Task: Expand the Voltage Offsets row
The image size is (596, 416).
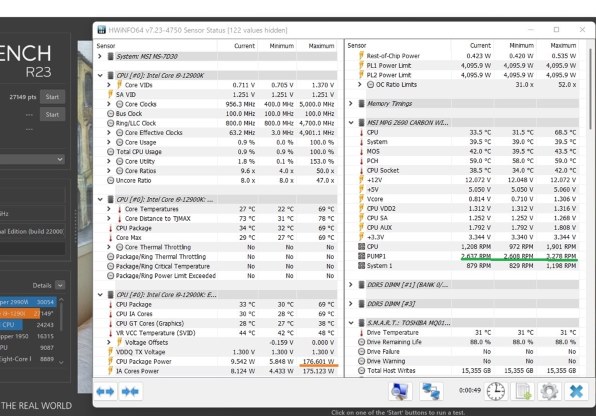Action: (x=109, y=342)
